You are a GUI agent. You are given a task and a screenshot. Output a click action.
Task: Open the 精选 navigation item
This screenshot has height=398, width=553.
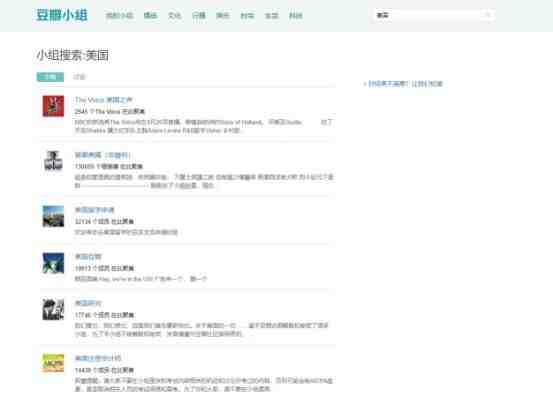(150, 16)
